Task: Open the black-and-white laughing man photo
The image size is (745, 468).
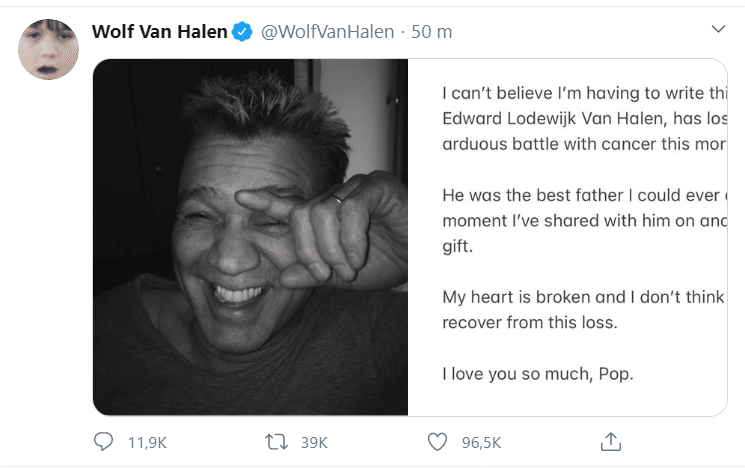Action: (250, 237)
